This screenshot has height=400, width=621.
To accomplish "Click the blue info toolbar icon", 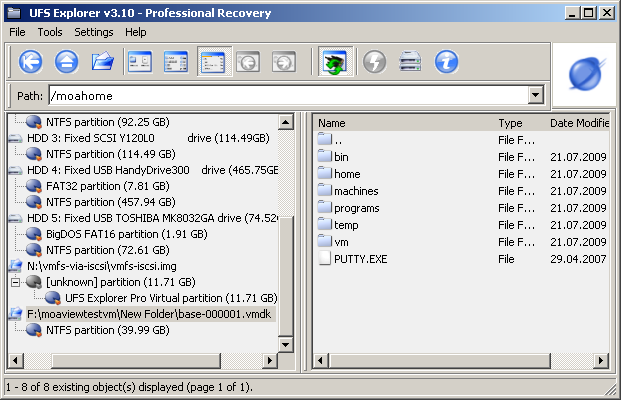I will (x=446, y=62).
